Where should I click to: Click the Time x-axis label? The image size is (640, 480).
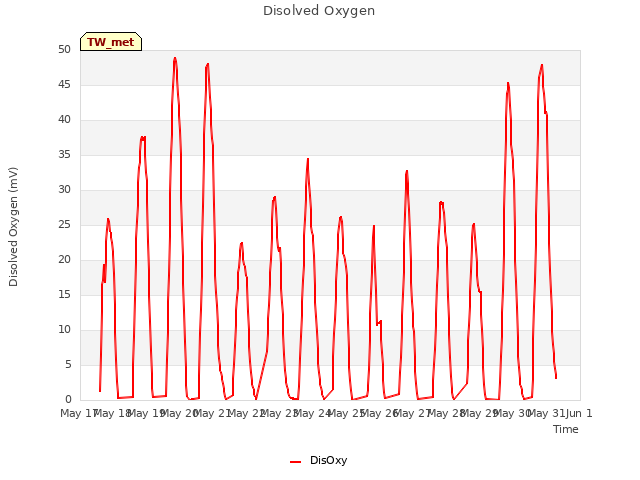566,429
